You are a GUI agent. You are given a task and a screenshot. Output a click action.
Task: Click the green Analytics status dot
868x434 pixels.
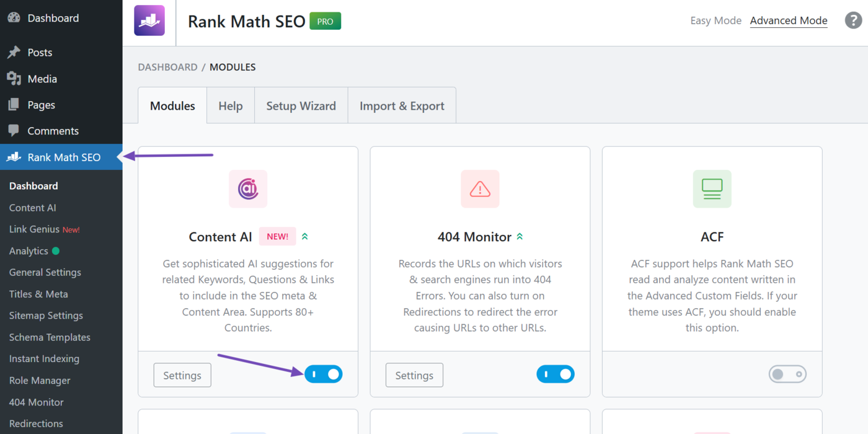tap(56, 251)
